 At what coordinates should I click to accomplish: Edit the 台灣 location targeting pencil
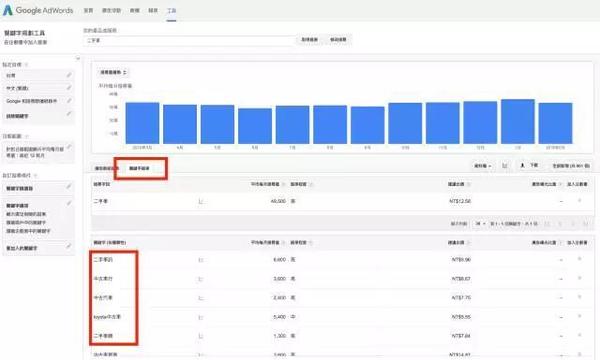[69, 75]
